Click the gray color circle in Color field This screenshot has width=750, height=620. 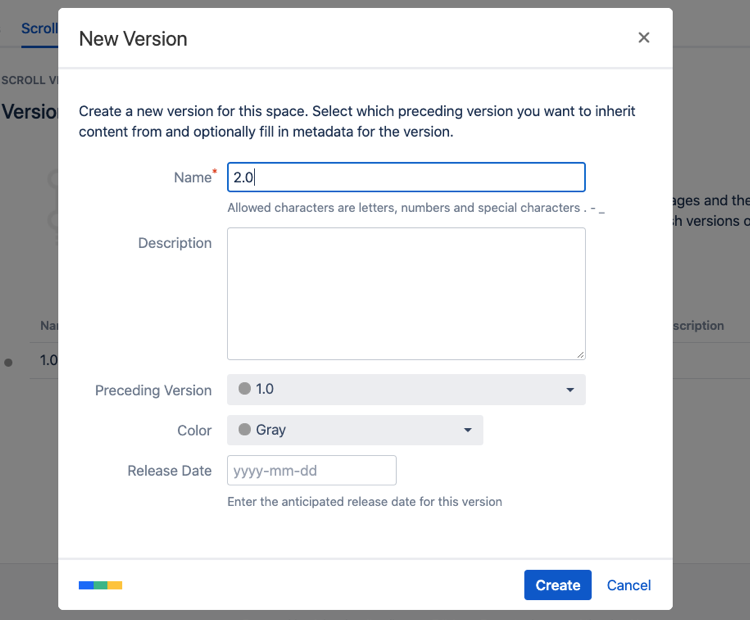coord(244,430)
